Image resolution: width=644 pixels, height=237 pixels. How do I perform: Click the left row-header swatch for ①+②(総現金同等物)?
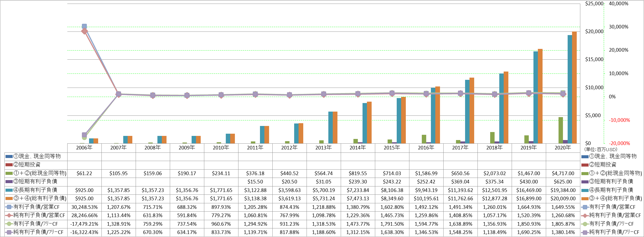pos(9,173)
